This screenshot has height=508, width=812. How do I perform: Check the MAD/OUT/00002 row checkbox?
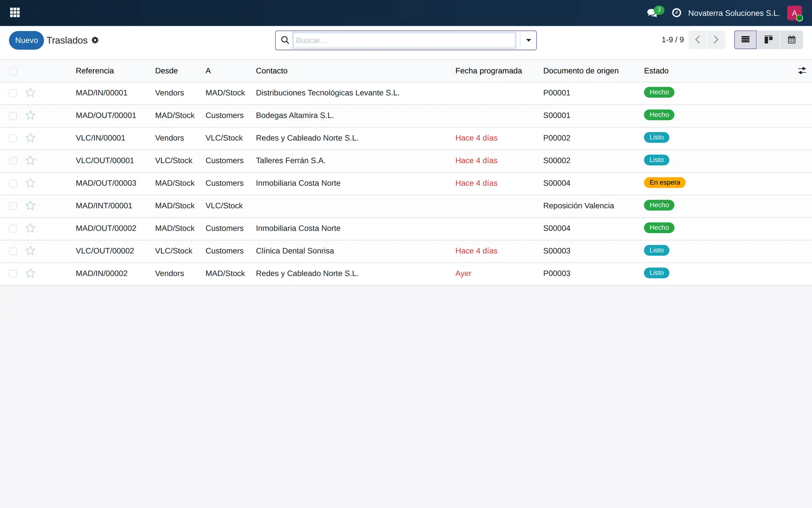tap(13, 229)
